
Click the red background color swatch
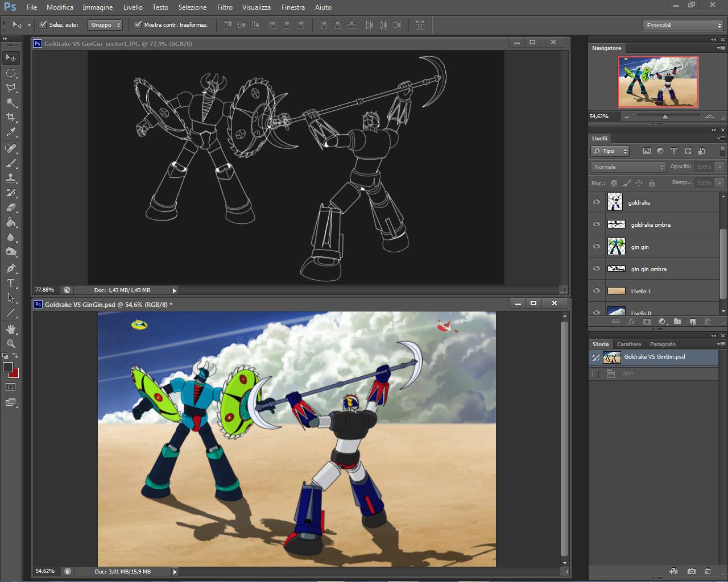(x=15, y=375)
